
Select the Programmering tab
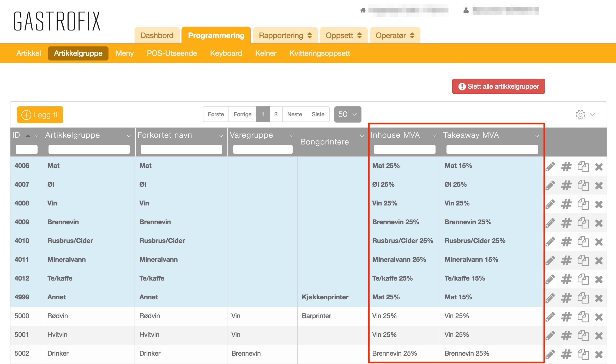pos(216,35)
